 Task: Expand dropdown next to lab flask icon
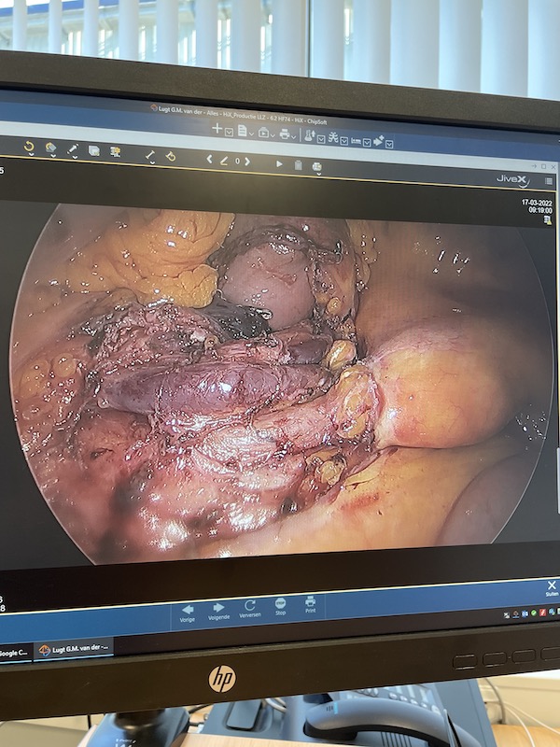(x=321, y=139)
